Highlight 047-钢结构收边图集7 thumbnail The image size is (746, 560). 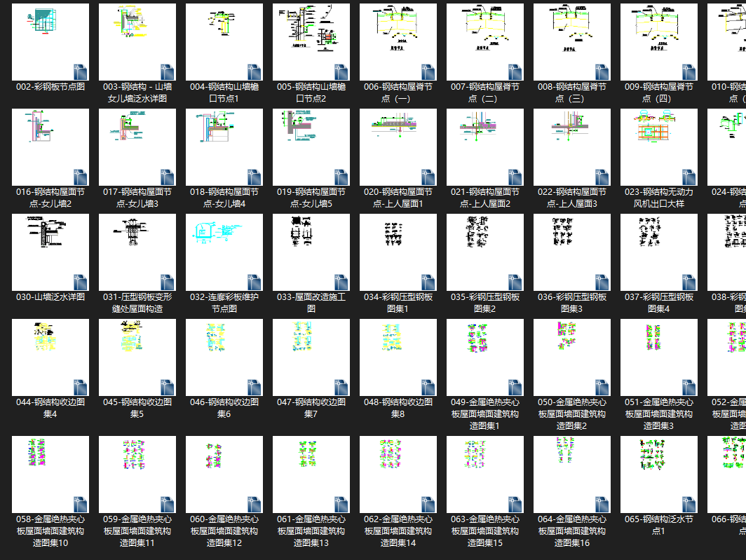pyautogui.click(x=311, y=357)
